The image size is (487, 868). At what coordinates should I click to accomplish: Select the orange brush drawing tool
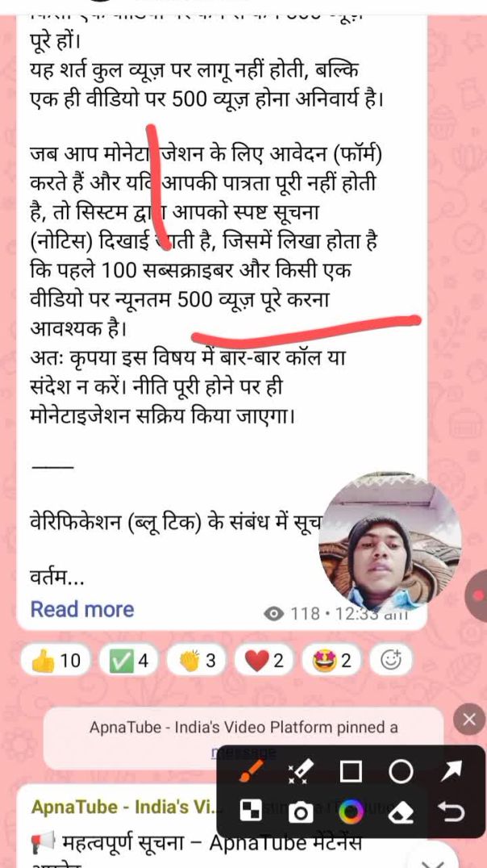click(252, 770)
